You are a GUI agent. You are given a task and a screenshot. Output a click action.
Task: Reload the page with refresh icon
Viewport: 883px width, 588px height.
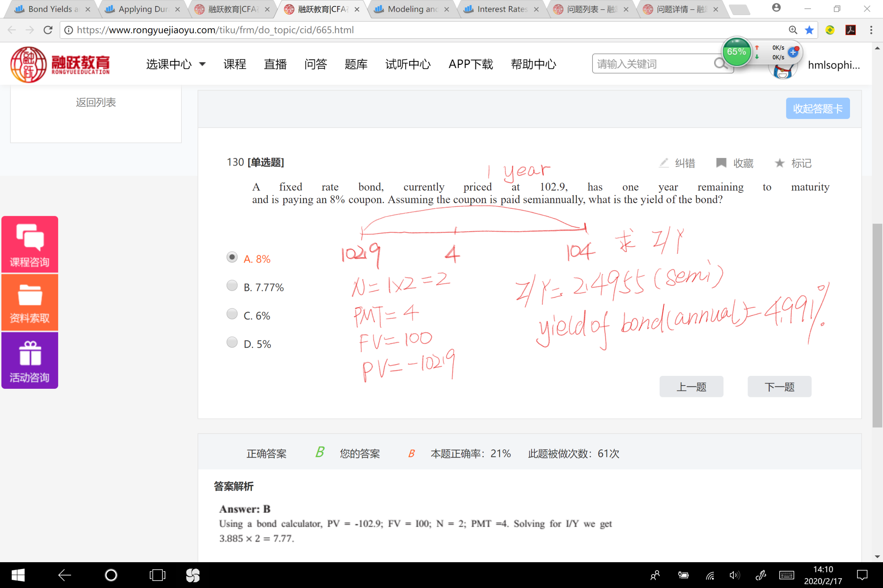pos(48,30)
